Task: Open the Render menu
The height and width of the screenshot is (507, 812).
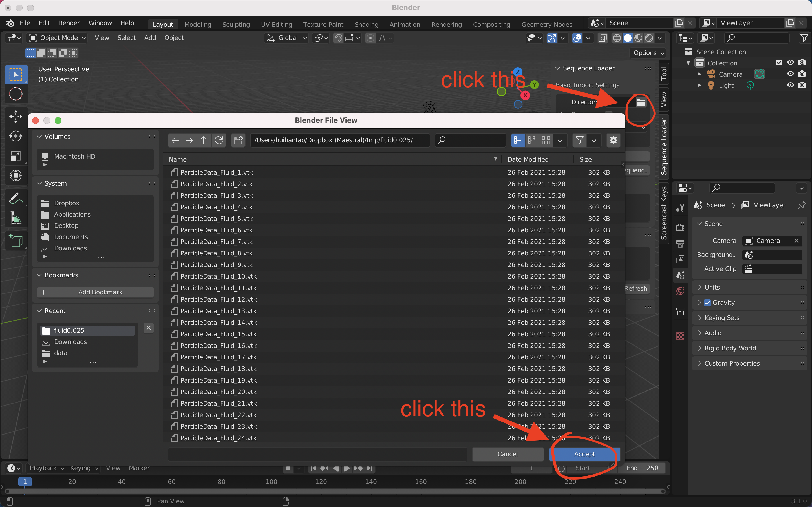Action: 69,23
